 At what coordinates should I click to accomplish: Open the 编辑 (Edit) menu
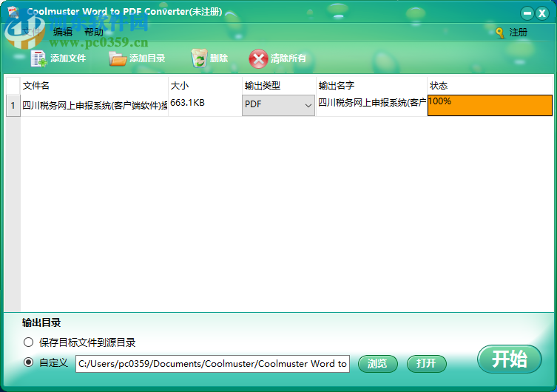tap(63, 33)
